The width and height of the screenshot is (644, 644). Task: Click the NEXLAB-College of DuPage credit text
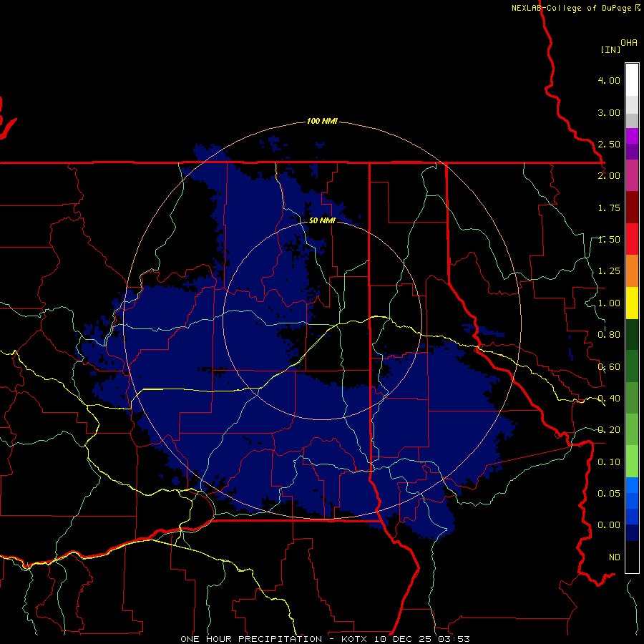[x=572, y=8]
